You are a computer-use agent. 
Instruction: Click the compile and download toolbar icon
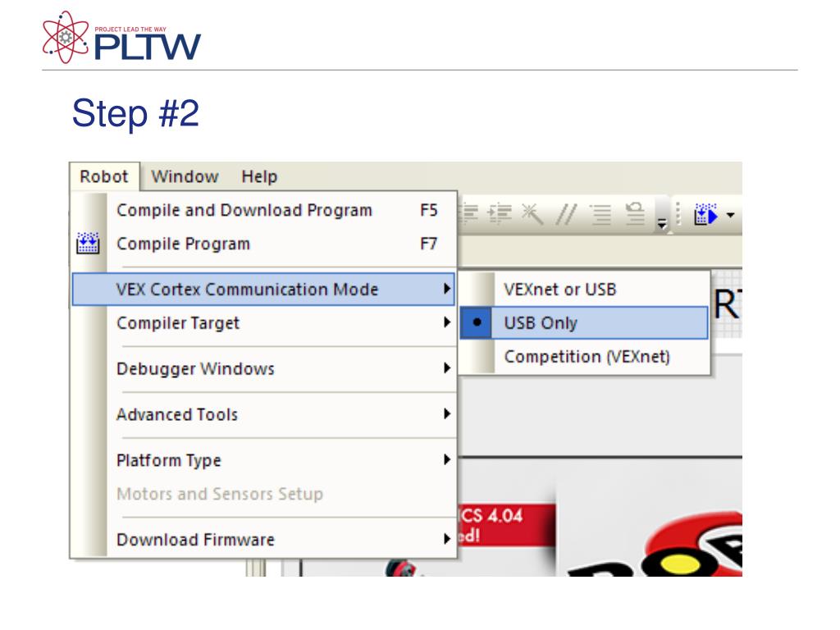click(x=705, y=214)
